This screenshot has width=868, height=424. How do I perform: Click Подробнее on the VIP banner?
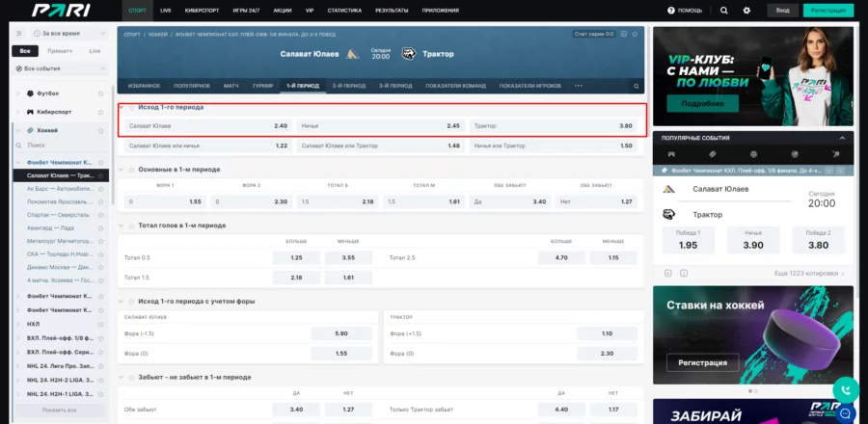pos(701,102)
